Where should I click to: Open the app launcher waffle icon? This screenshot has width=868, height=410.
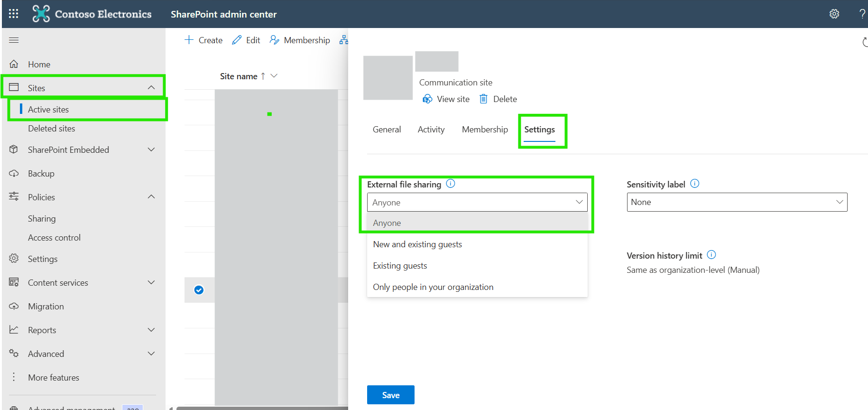click(14, 14)
